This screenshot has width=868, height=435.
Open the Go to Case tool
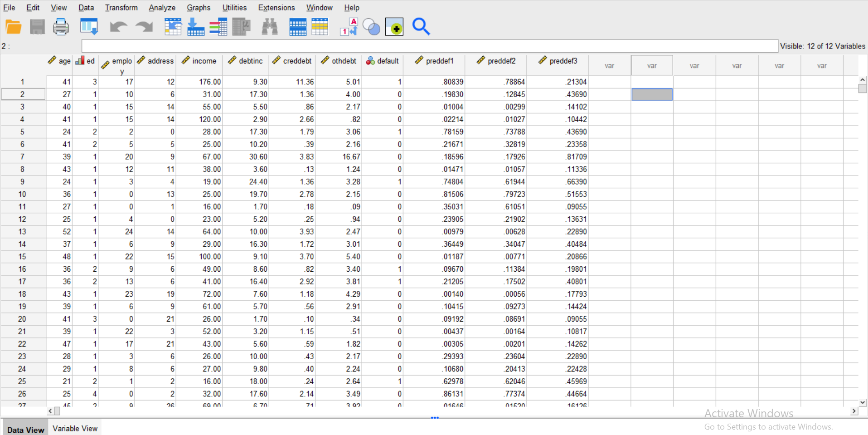[173, 27]
